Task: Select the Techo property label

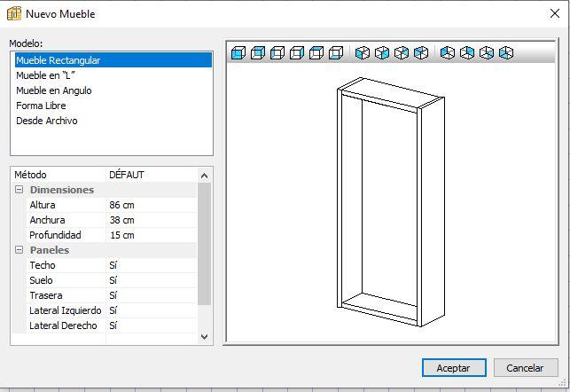Action: click(43, 265)
